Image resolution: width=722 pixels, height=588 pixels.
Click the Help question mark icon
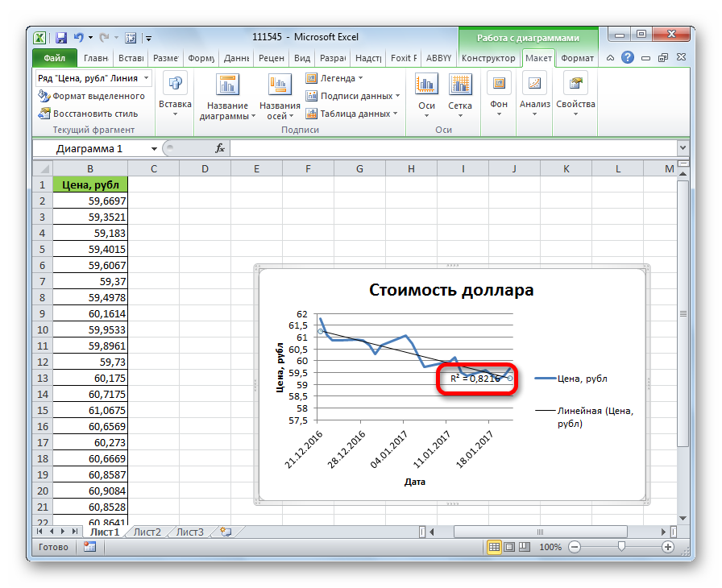point(628,58)
